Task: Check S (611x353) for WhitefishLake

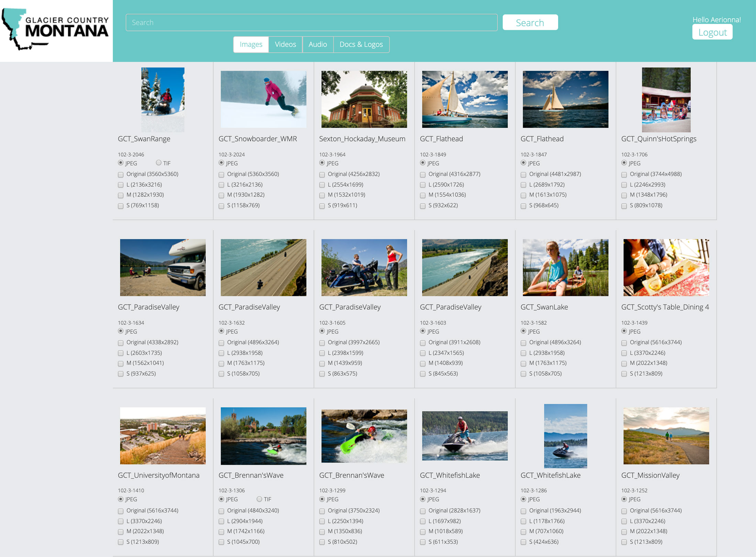Action: (x=423, y=542)
